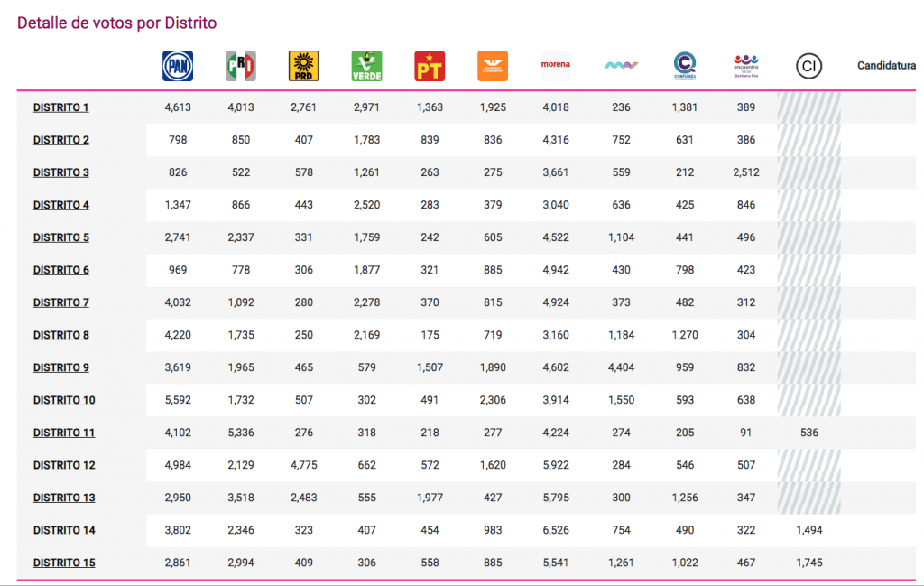Select the DISTRITO 10 link
The image size is (924, 586).
click(64, 400)
